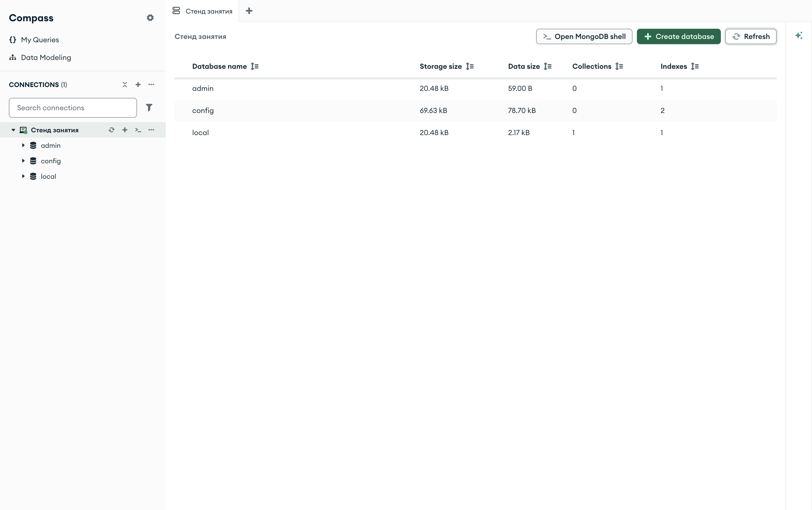This screenshot has height=510, width=812.
Task: Open a new workspace tab
Action: [249, 11]
